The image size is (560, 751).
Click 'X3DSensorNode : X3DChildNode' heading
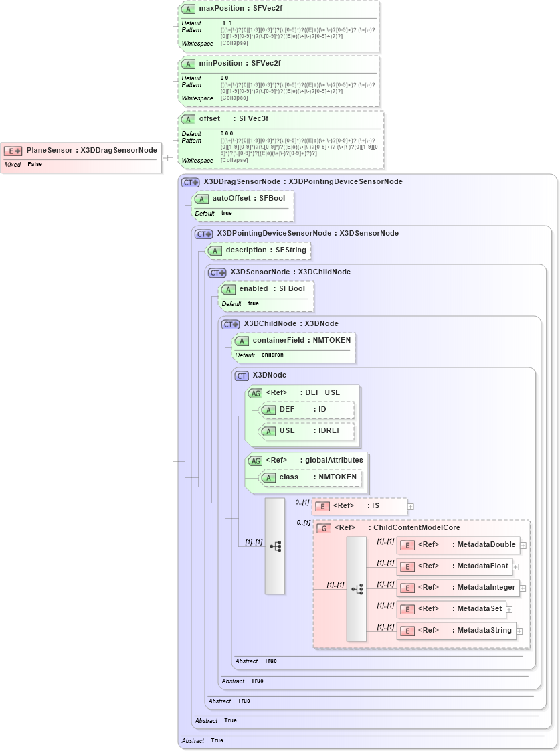(290, 272)
